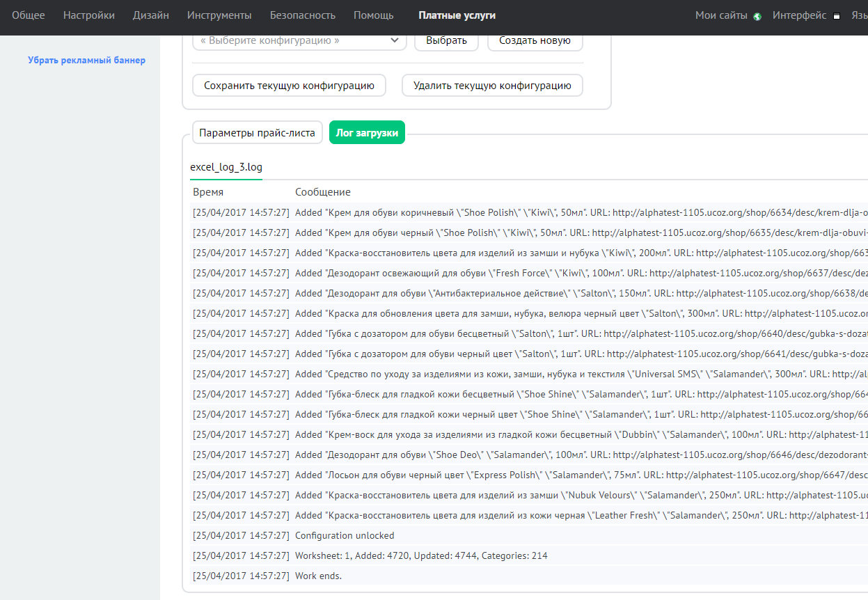Open the excel_log_3.log file tab
Viewport: 868px width, 600px height.
(x=226, y=168)
